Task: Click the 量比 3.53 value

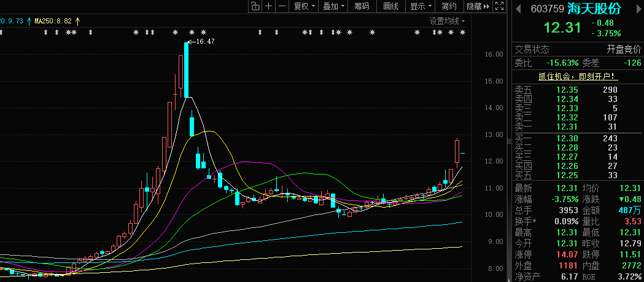Action: click(633, 222)
